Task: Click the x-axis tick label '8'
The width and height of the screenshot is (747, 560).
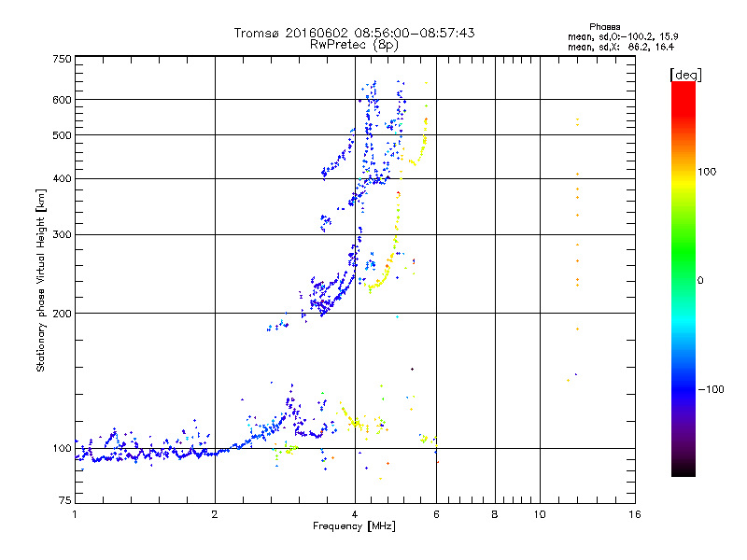Action: tap(495, 514)
